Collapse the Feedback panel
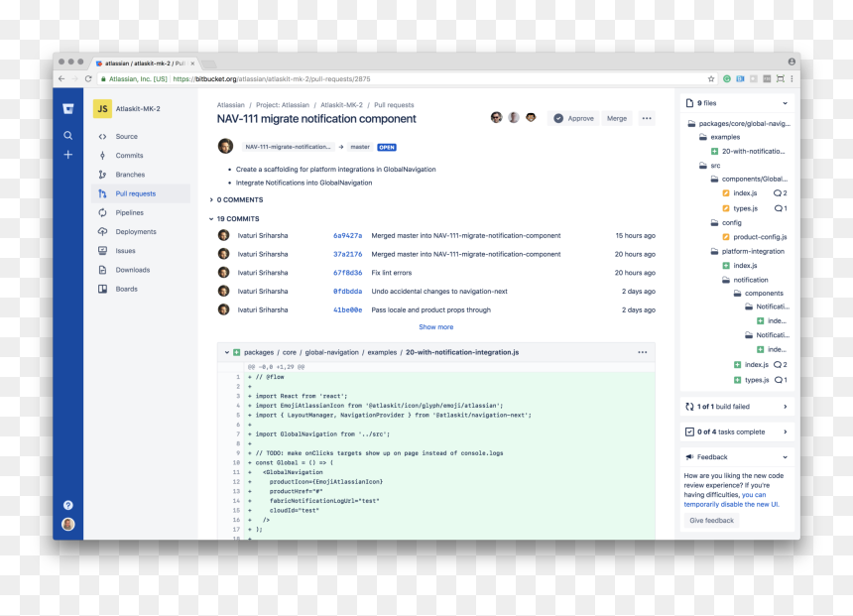 (x=785, y=457)
